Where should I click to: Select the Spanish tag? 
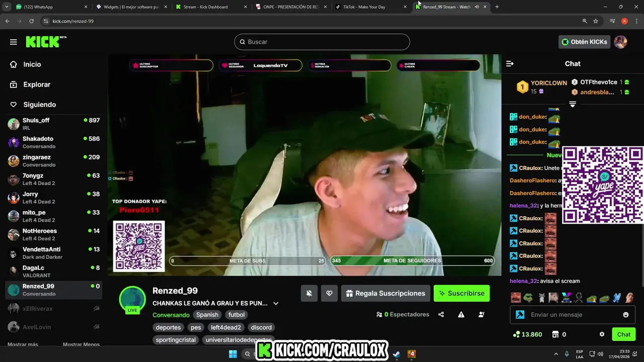click(207, 315)
